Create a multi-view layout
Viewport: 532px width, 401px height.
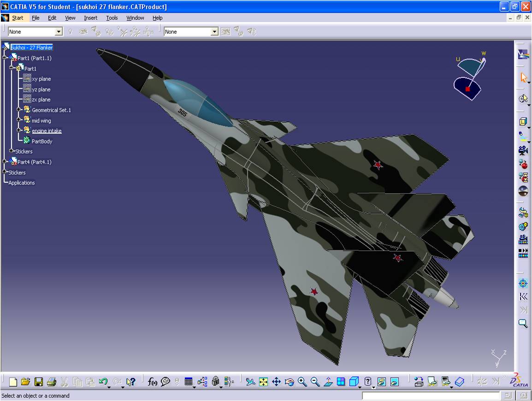(341, 382)
